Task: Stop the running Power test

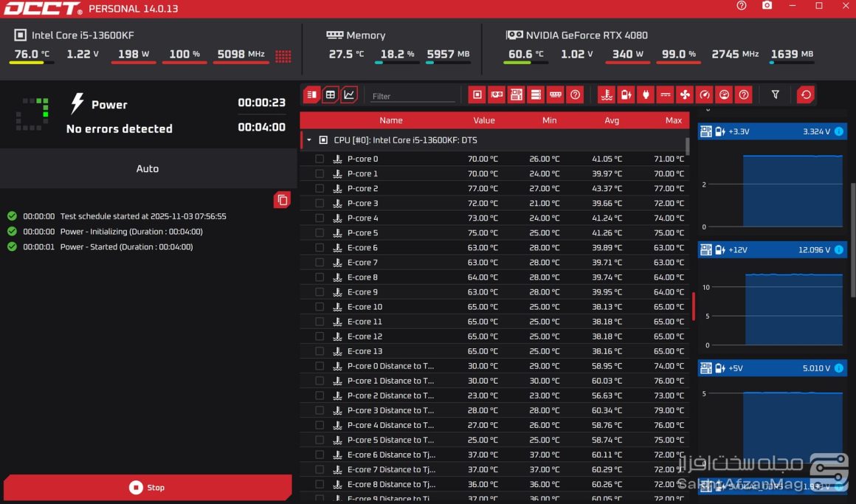Action: click(148, 487)
